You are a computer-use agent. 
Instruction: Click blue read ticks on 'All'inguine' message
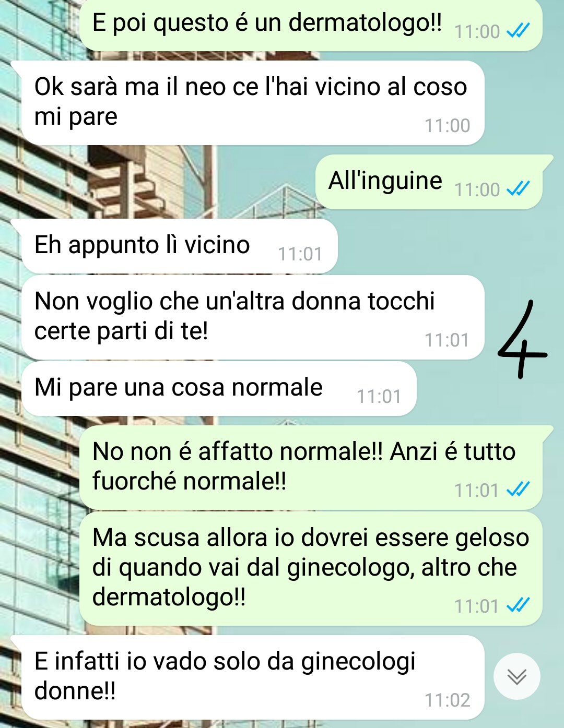[519, 188]
